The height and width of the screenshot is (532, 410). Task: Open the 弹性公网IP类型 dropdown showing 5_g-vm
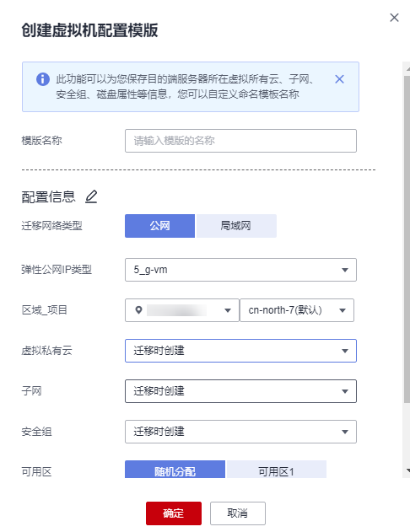(240, 270)
